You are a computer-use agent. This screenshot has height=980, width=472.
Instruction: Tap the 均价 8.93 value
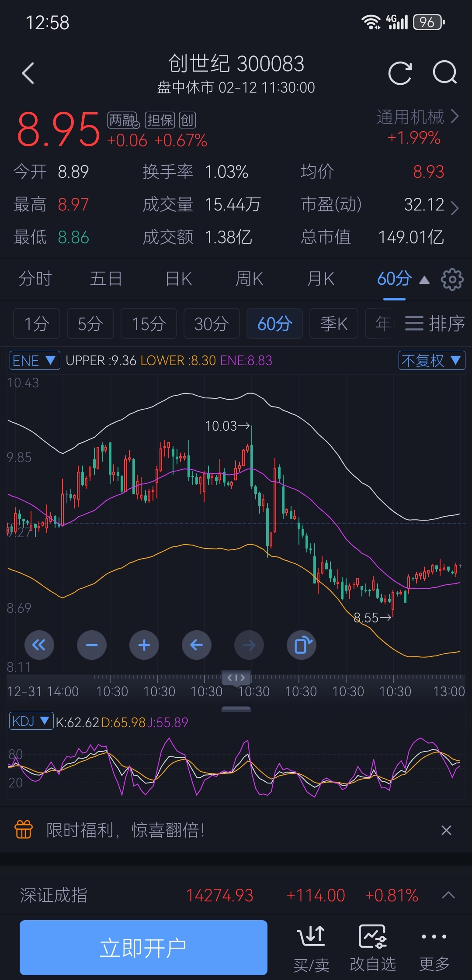pos(428,172)
